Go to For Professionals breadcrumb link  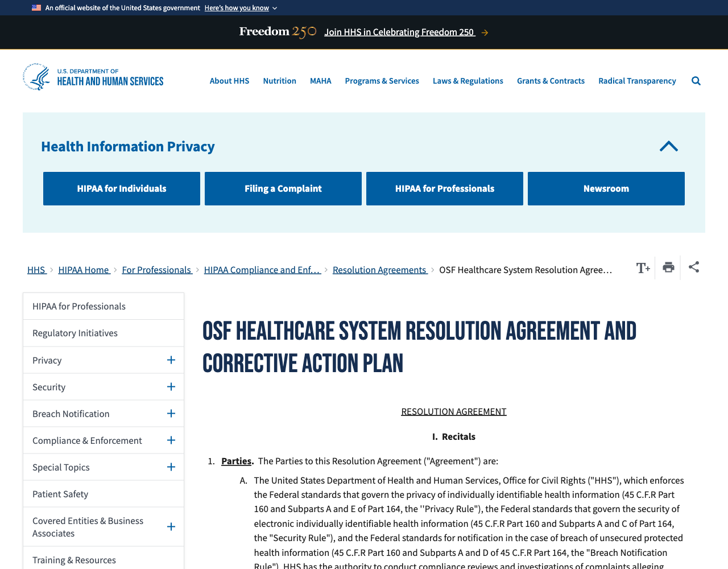(x=156, y=270)
